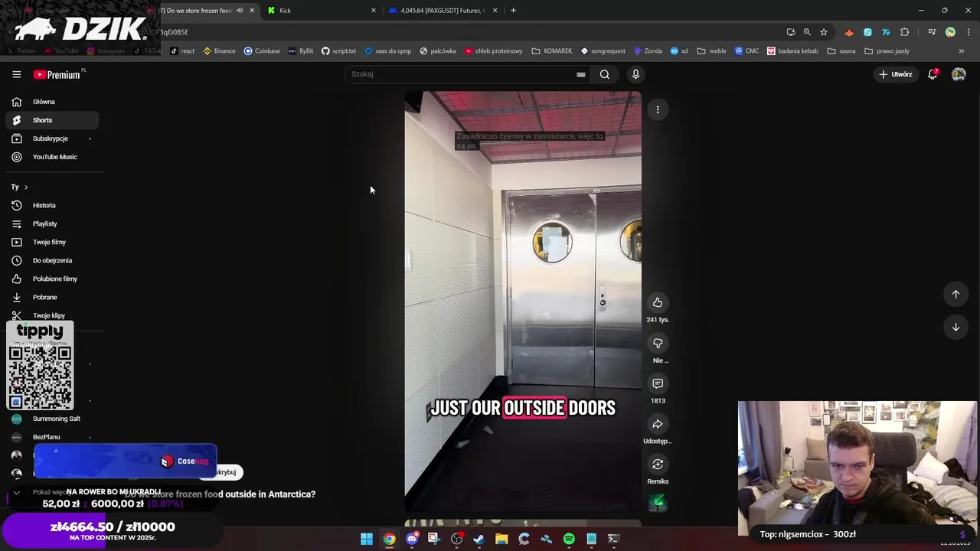Switch to the Kick tab

point(322,11)
